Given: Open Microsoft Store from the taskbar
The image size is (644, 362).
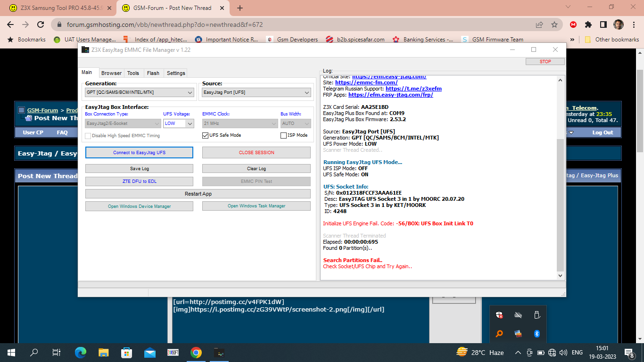Looking at the screenshot, I should point(126,352).
